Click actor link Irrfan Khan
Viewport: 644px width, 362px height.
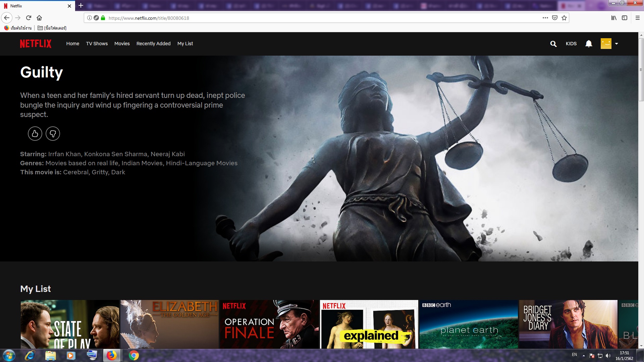[x=64, y=154]
